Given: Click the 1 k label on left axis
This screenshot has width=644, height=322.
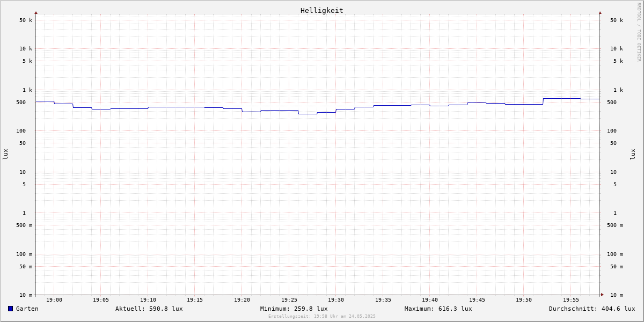Looking at the screenshot, I should tap(27, 90).
